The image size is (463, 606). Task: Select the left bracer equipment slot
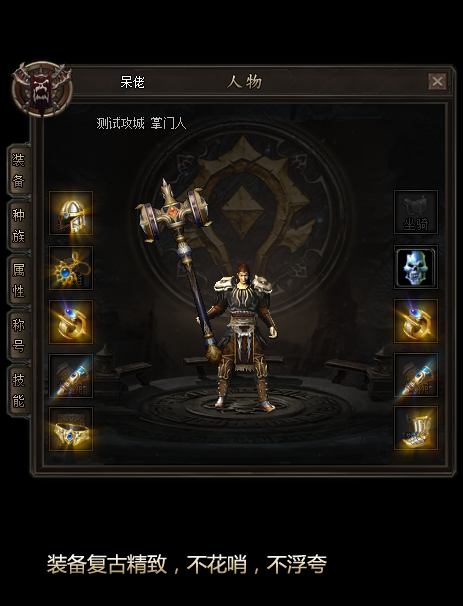[x=71, y=376]
